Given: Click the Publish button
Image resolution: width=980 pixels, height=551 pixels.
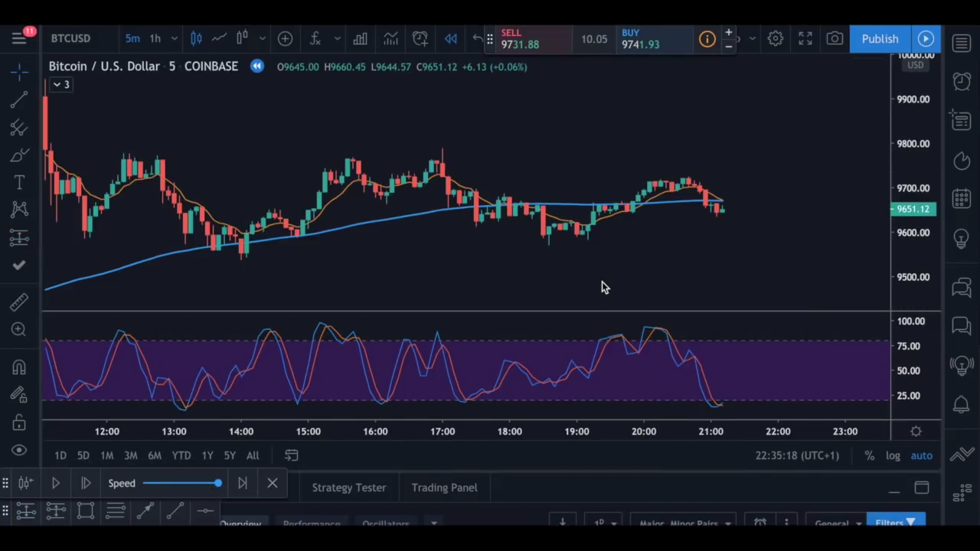Looking at the screenshot, I should click(x=880, y=38).
